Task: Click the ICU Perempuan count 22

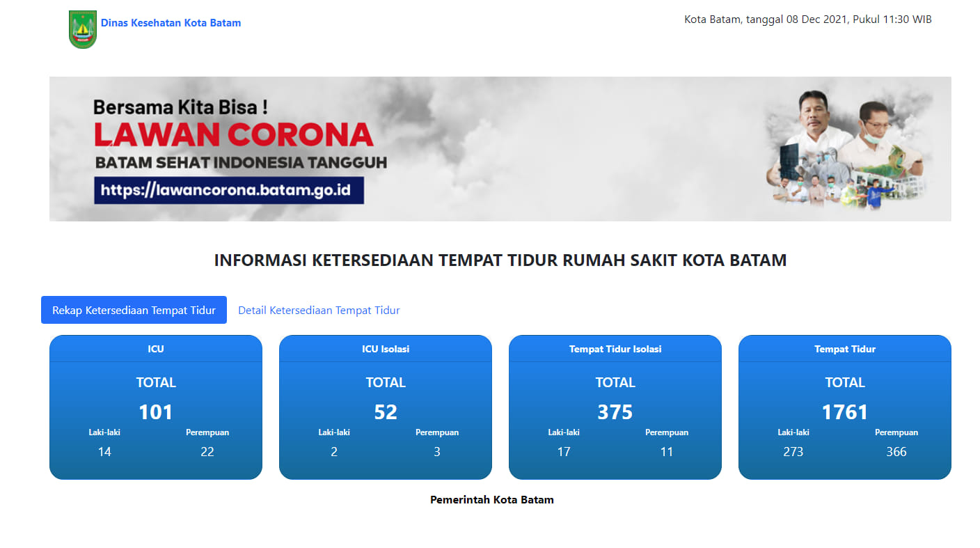Action: pos(207,452)
